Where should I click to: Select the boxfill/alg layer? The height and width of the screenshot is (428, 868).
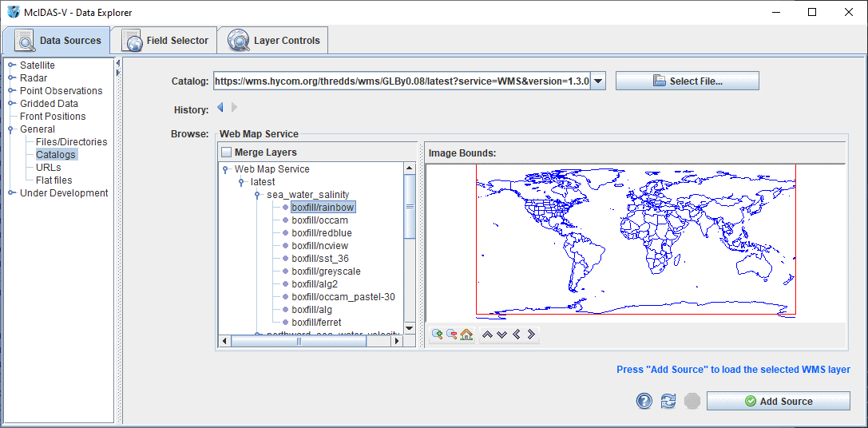[x=312, y=309]
